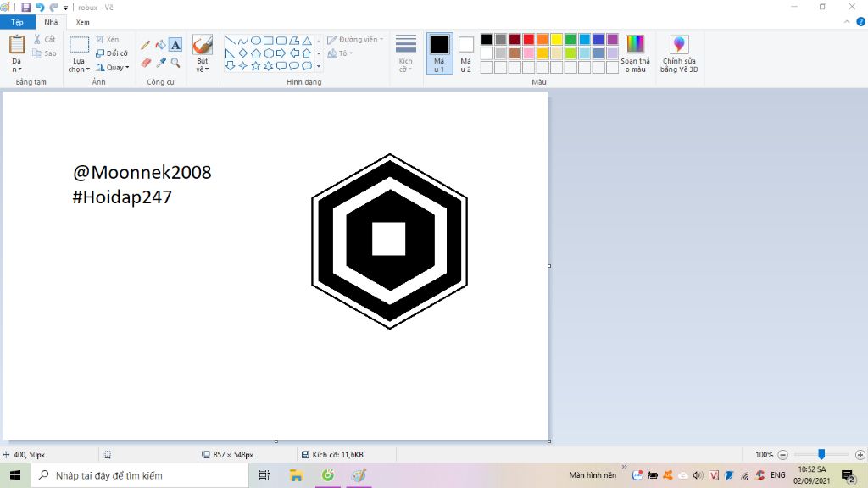Move the zoom slider handle
The image size is (868, 488).
(x=821, y=454)
